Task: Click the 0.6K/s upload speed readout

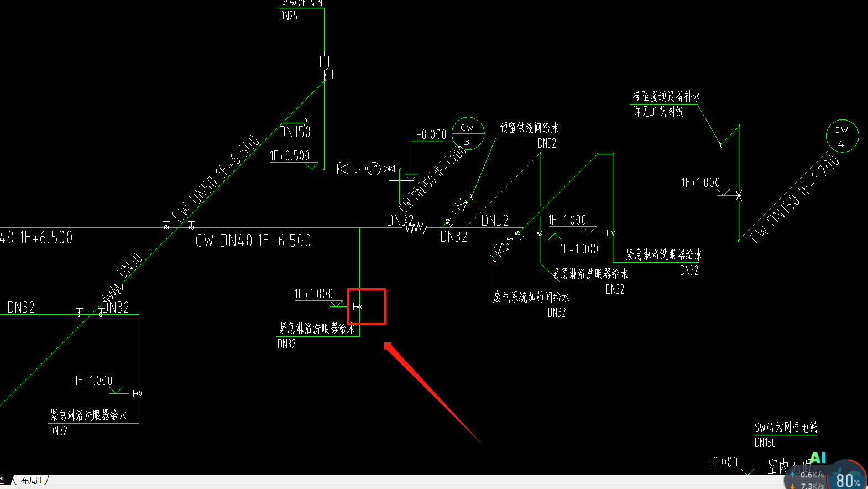Action: 812,475
